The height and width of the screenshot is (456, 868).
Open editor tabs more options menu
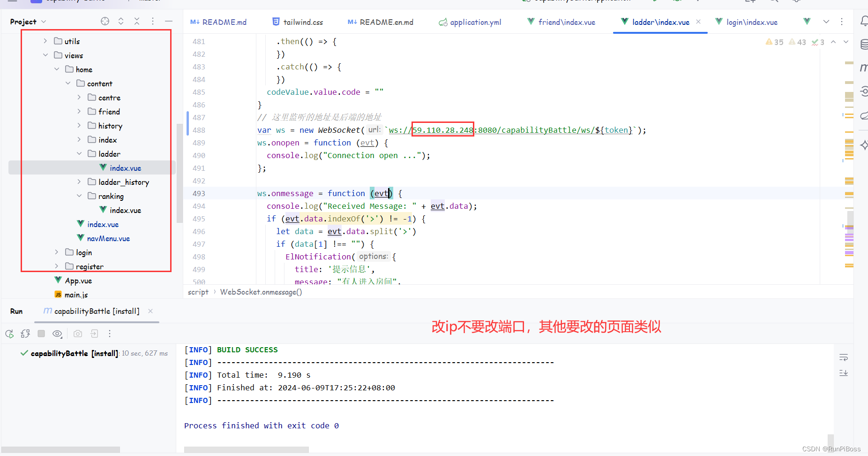pyautogui.click(x=842, y=22)
